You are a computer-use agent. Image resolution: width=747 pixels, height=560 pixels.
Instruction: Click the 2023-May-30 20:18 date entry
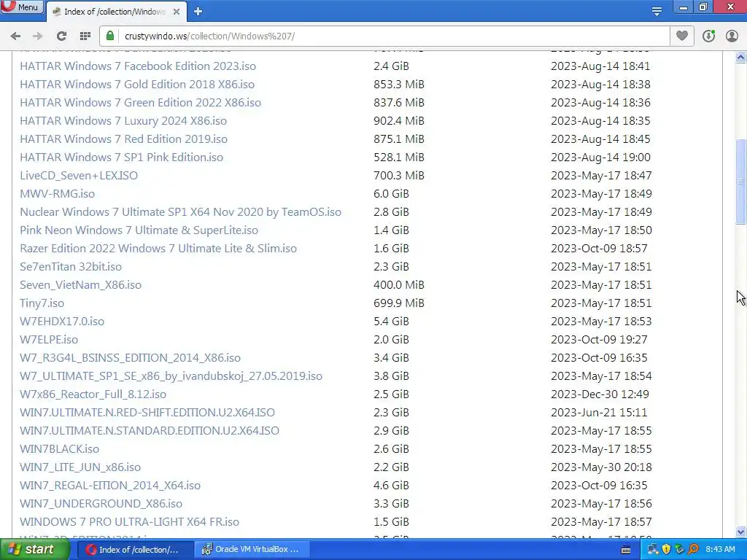pyautogui.click(x=601, y=467)
